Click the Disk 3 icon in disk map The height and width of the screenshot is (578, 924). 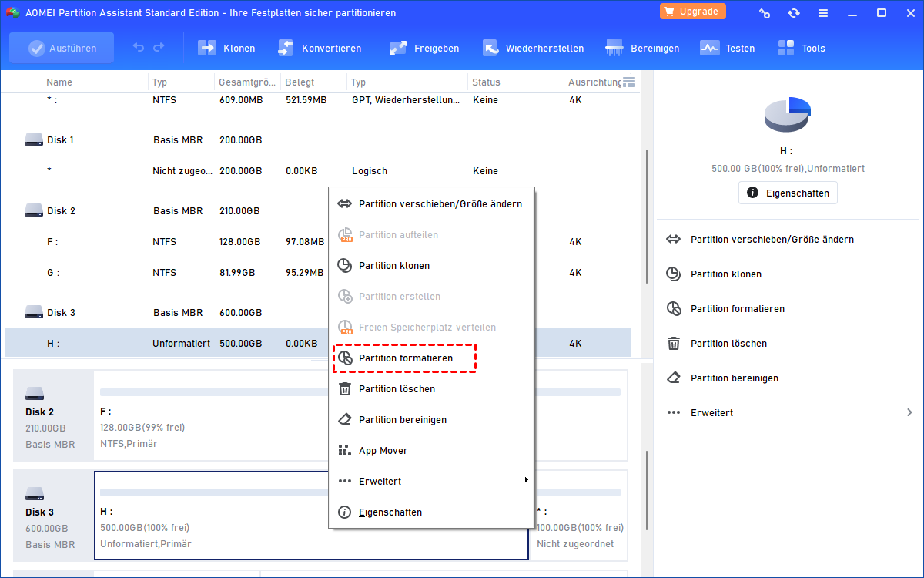(x=35, y=493)
